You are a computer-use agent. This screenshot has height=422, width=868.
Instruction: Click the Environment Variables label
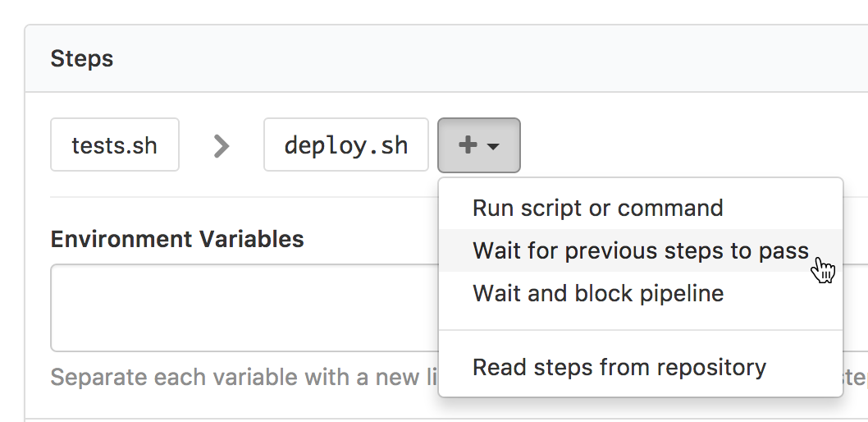[177, 239]
